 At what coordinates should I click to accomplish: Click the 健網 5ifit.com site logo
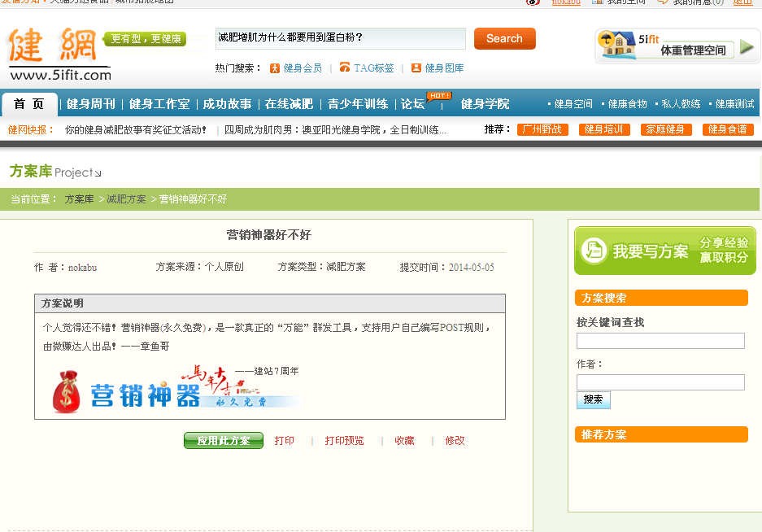pos(59,53)
